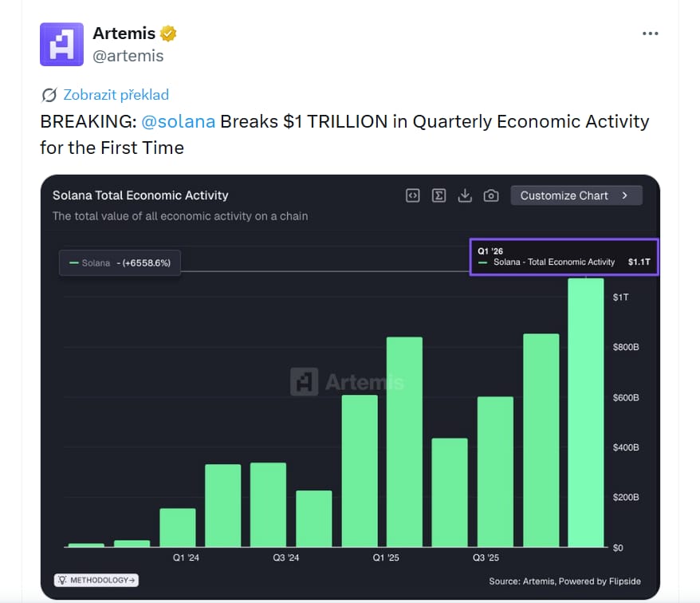Open the @solana mention link
Screen dimensions: 700x603
178,122
